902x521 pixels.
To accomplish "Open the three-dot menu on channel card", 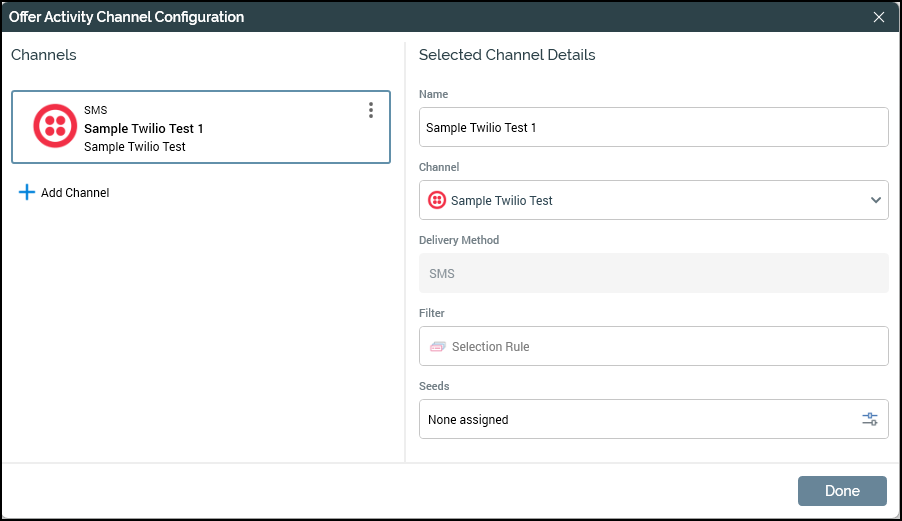I will pos(371,110).
